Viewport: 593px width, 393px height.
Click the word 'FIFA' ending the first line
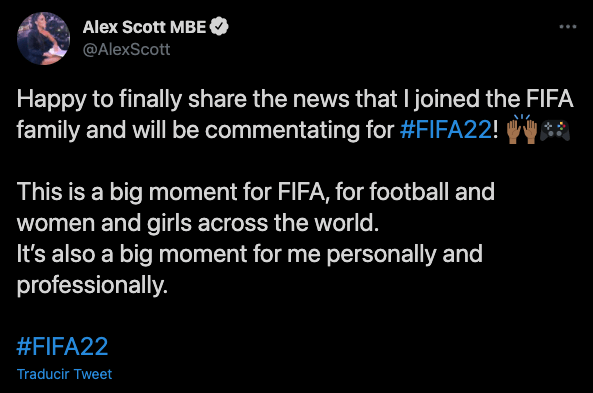click(550, 99)
